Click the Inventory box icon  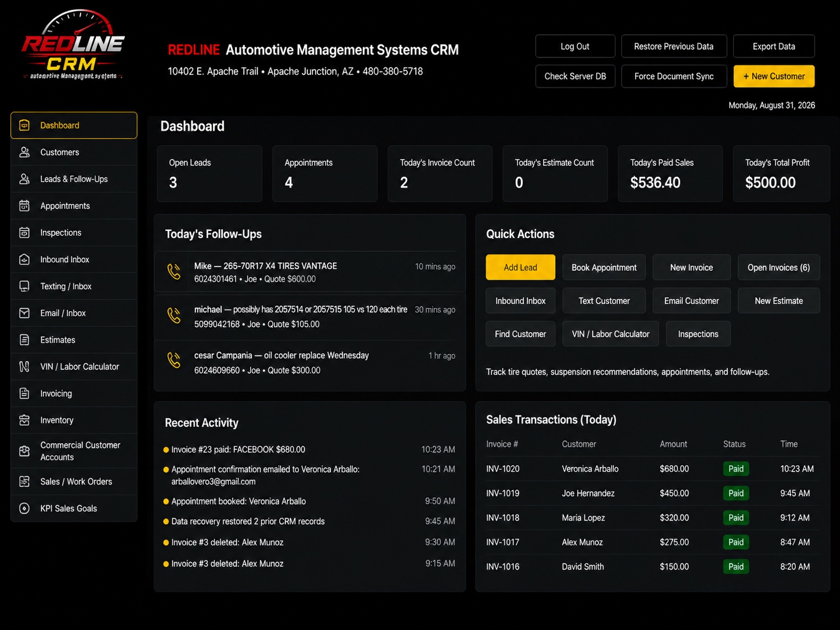click(24, 420)
